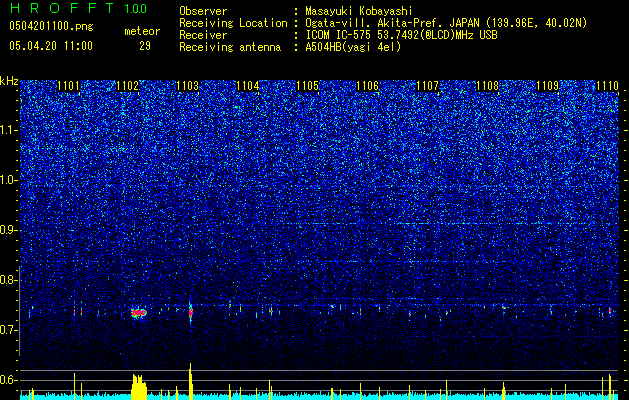Select the version number 1.0.0

pos(136,8)
